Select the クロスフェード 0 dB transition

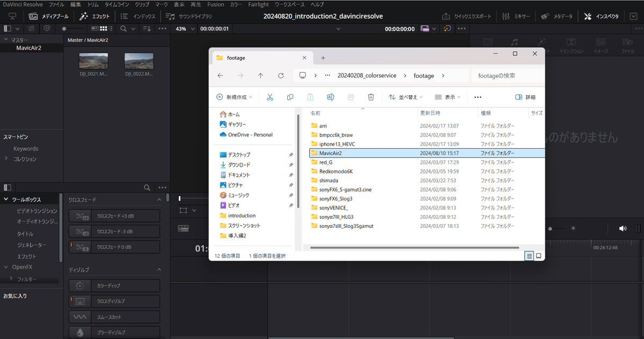(114, 247)
